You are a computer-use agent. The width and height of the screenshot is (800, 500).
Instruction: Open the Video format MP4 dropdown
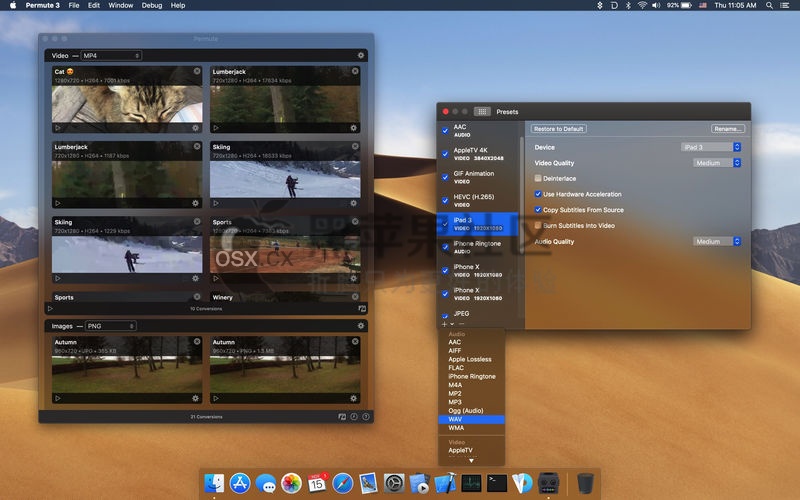click(111, 55)
